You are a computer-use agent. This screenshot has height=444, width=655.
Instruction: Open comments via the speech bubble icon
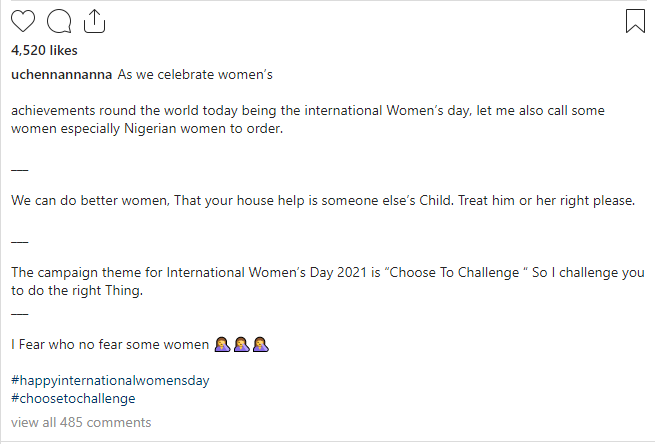[x=59, y=21]
